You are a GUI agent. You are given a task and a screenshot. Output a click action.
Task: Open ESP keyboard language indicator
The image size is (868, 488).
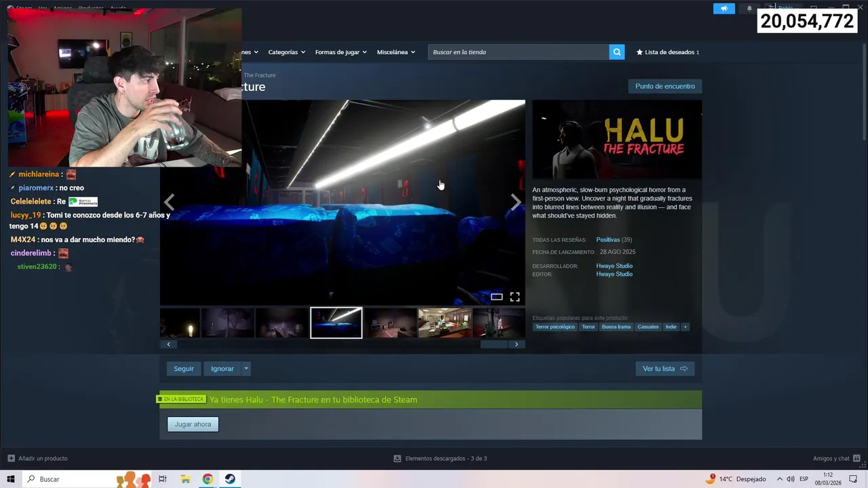(804, 479)
